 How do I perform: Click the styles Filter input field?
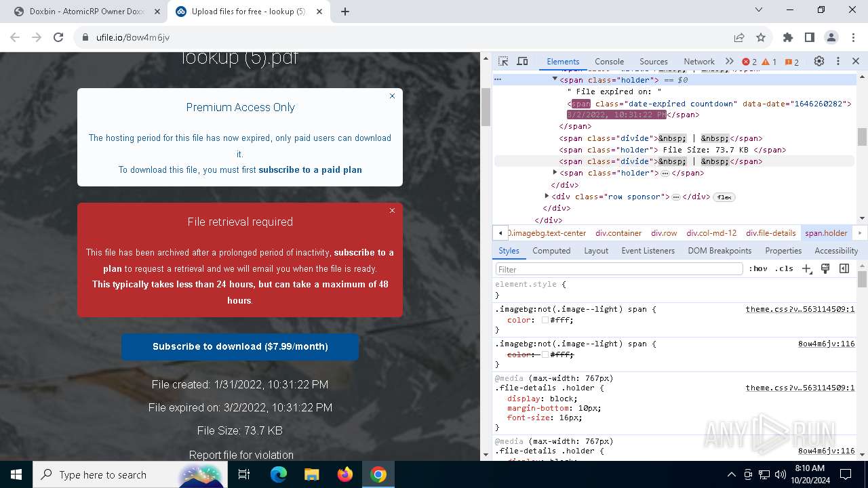click(619, 269)
